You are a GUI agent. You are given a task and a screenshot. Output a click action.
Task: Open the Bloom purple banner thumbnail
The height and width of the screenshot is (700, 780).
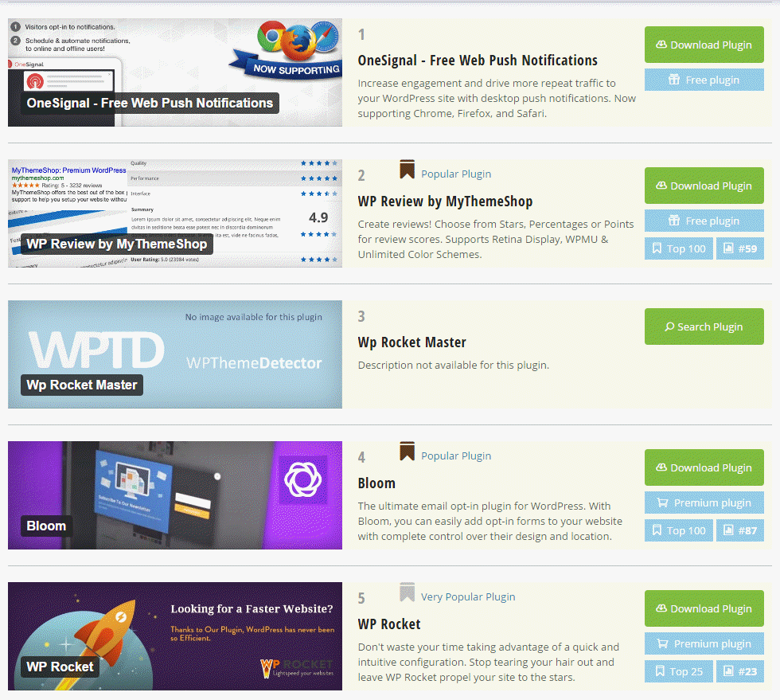175,495
